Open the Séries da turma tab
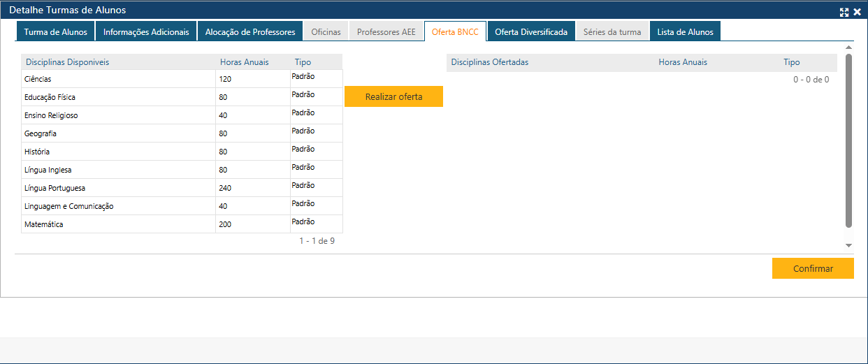The height and width of the screenshot is (364, 868). click(x=612, y=32)
